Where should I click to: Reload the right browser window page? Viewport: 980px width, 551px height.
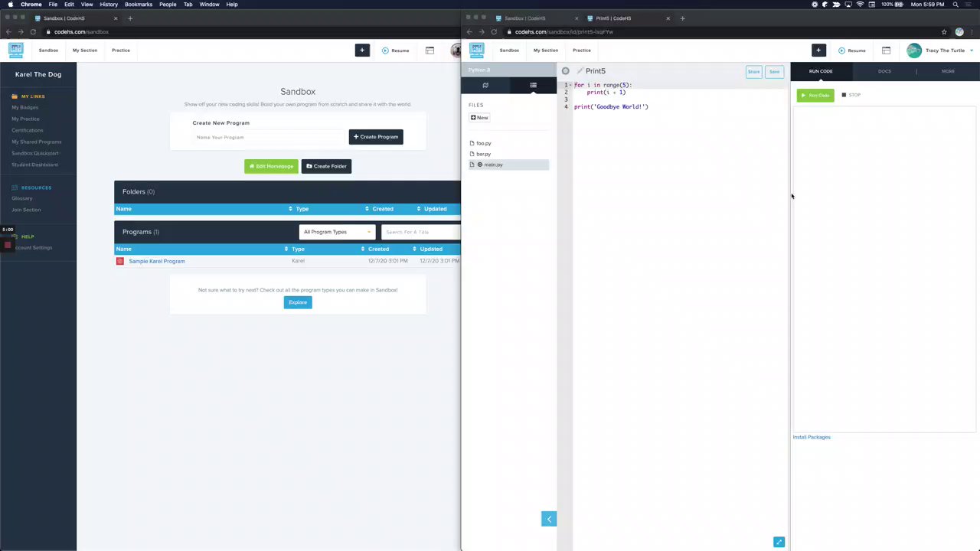pos(494,32)
